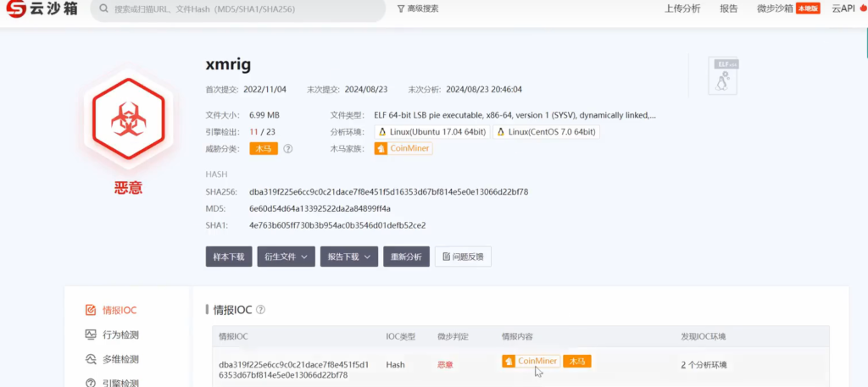Image resolution: width=868 pixels, height=387 pixels.
Task: Click the 木马 tag in IOC table
Action: coord(577,361)
